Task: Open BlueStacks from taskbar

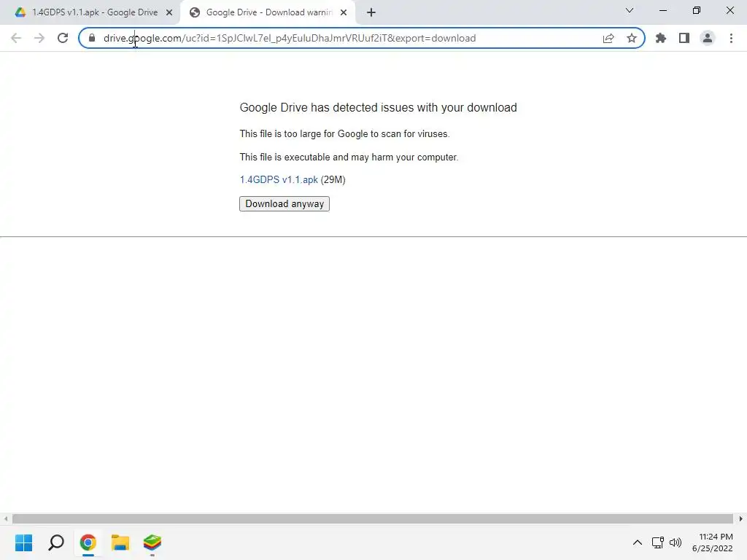Action: pos(152,542)
